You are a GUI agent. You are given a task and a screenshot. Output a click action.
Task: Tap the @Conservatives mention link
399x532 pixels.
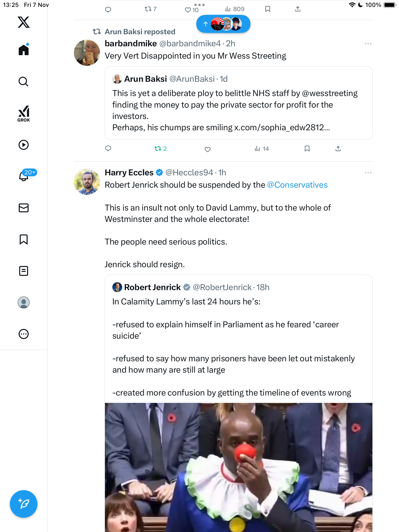(x=297, y=185)
